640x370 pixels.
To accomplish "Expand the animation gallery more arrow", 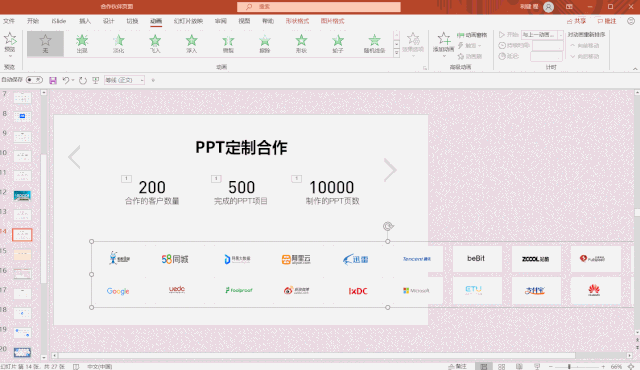I will (x=396, y=53).
